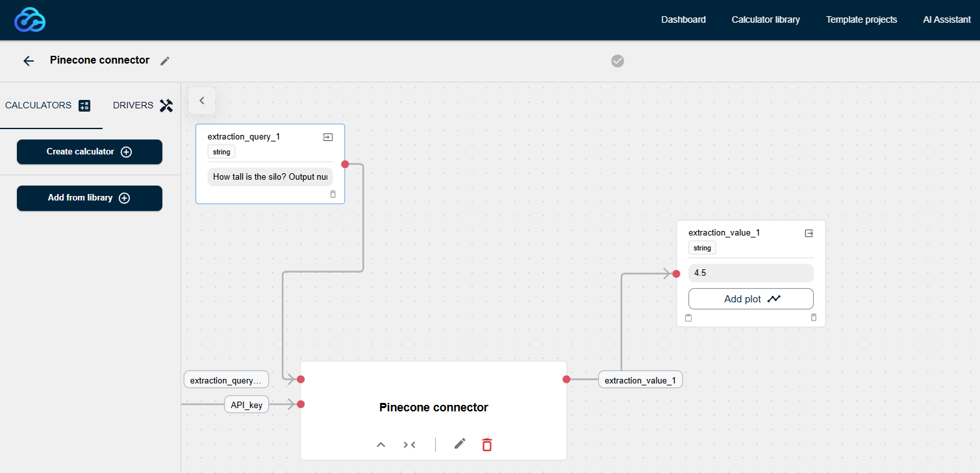
Task: Edit the 'How tall is the silo' field
Action: coord(270,176)
